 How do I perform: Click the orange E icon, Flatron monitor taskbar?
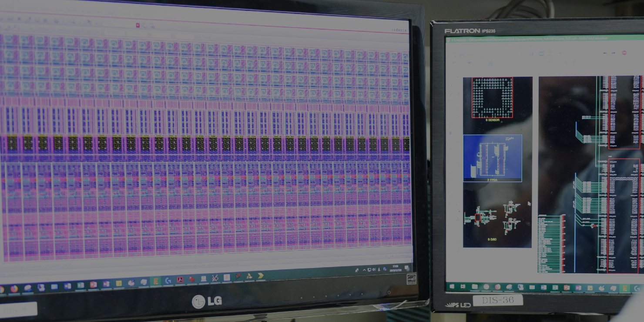[625, 288]
